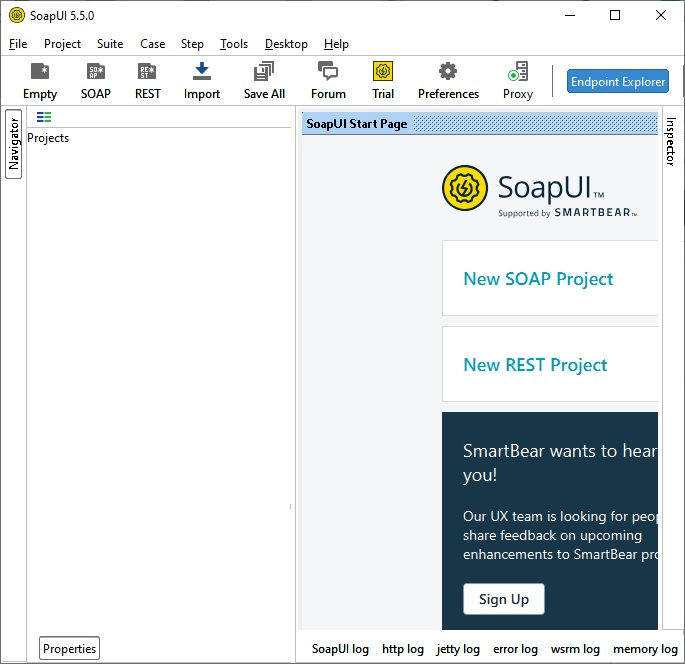The height and width of the screenshot is (664, 685).
Task: Open the wsrm log tab
Action: click(x=575, y=649)
